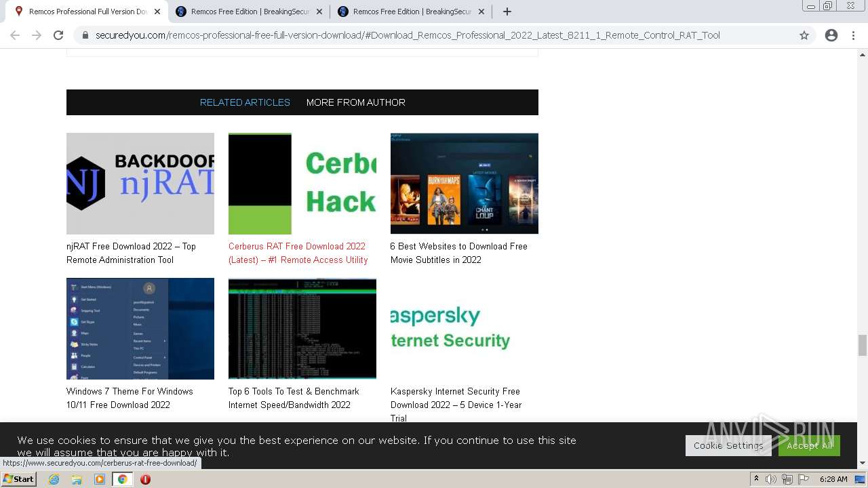Open Cookie Settings
This screenshot has width=868, height=488.
[x=728, y=445]
